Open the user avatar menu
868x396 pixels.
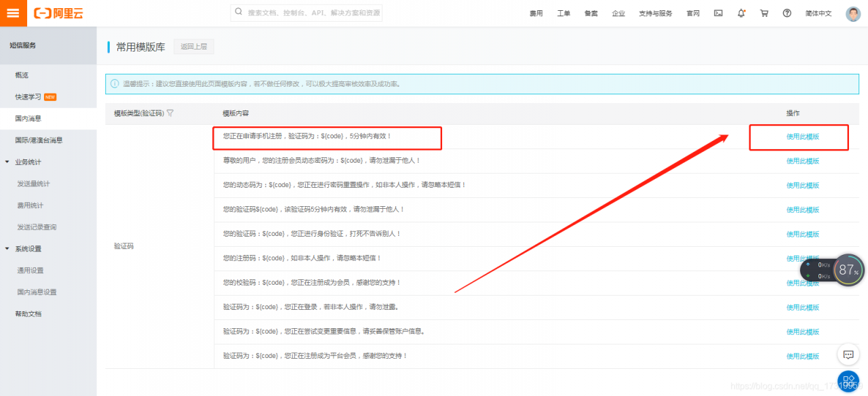pyautogui.click(x=853, y=14)
